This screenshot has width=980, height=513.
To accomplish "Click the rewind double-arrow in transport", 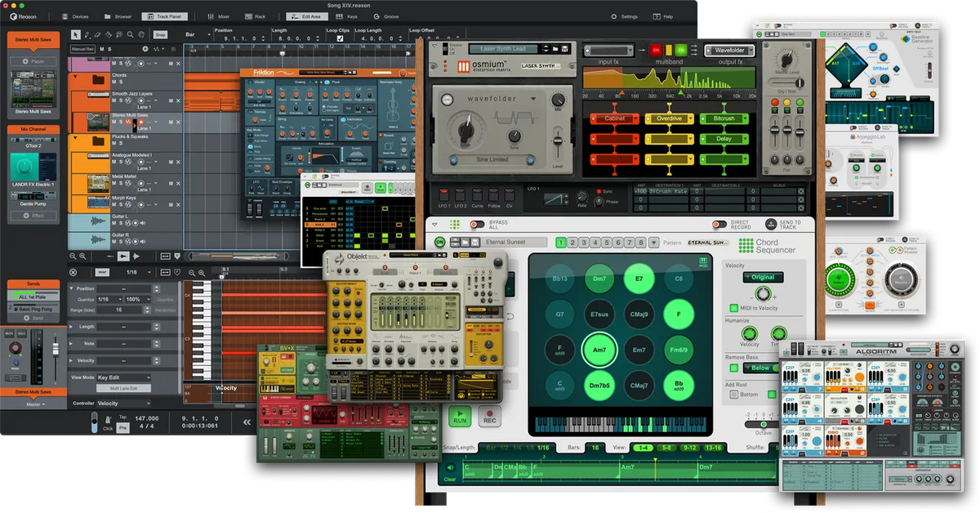I will (247, 422).
